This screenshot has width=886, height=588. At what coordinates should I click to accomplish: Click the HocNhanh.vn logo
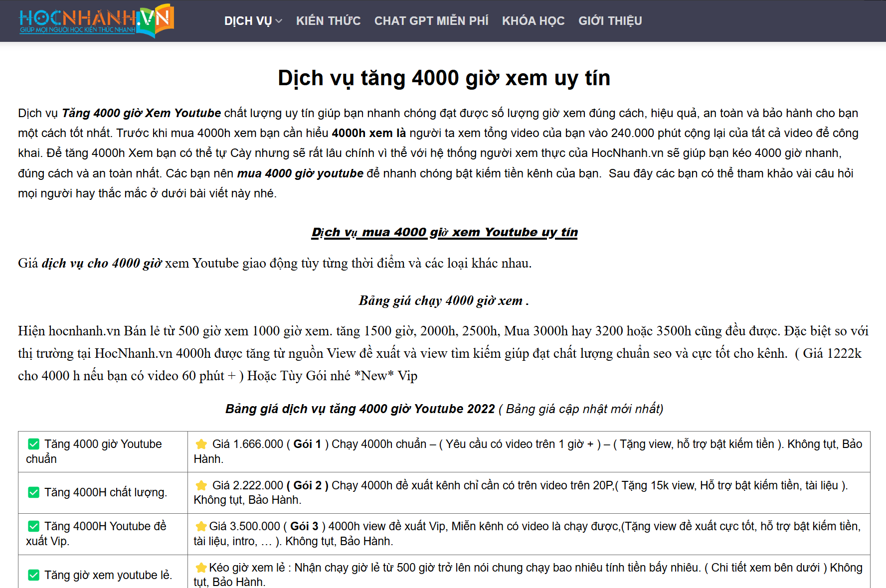(x=96, y=21)
